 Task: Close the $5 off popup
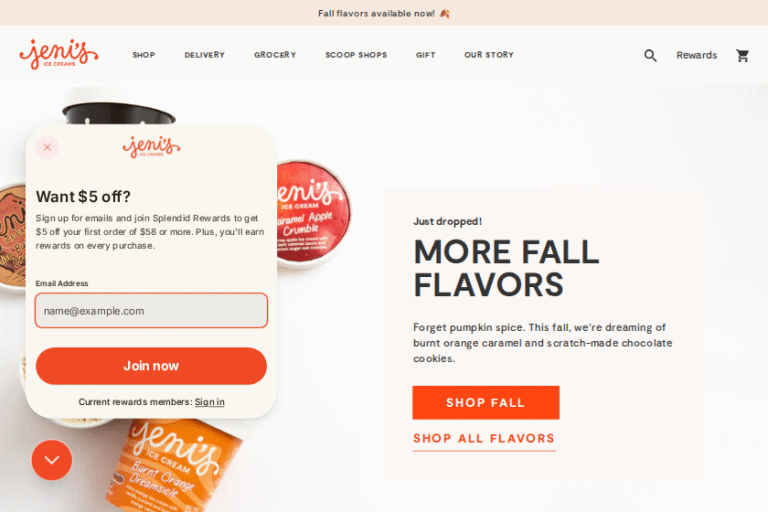(x=47, y=147)
